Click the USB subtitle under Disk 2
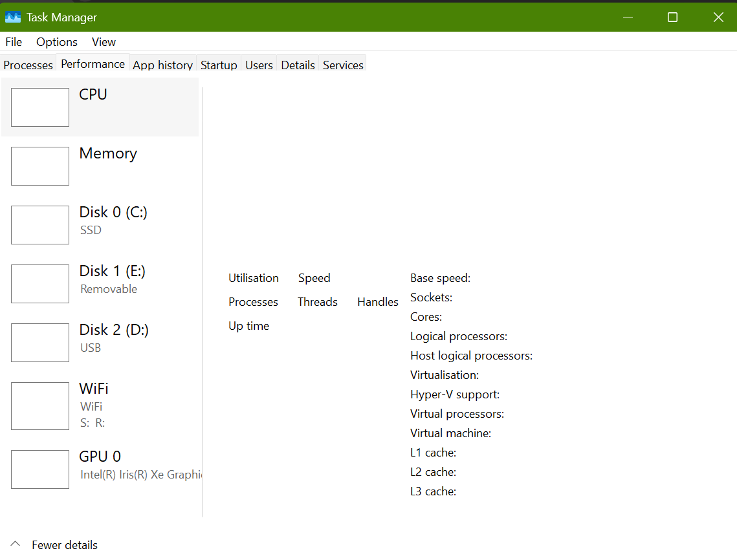Image resolution: width=737 pixels, height=560 pixels. coord(90,348)
